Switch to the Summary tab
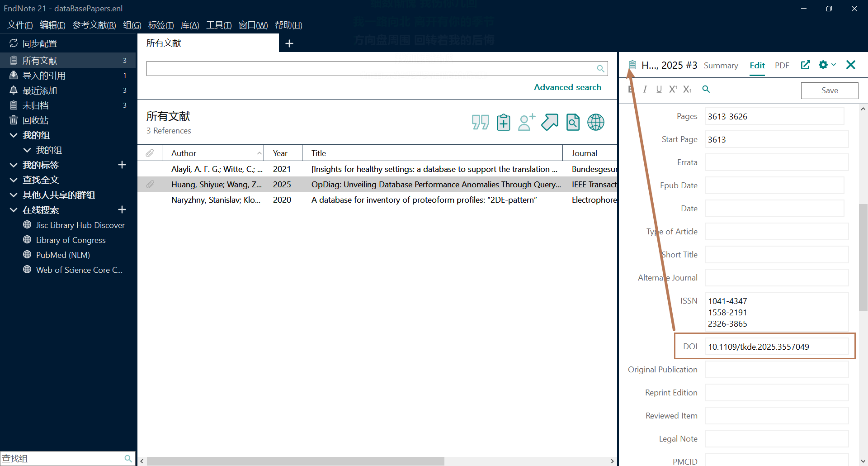This screenshot has height=466, width=868. (721, 66)
